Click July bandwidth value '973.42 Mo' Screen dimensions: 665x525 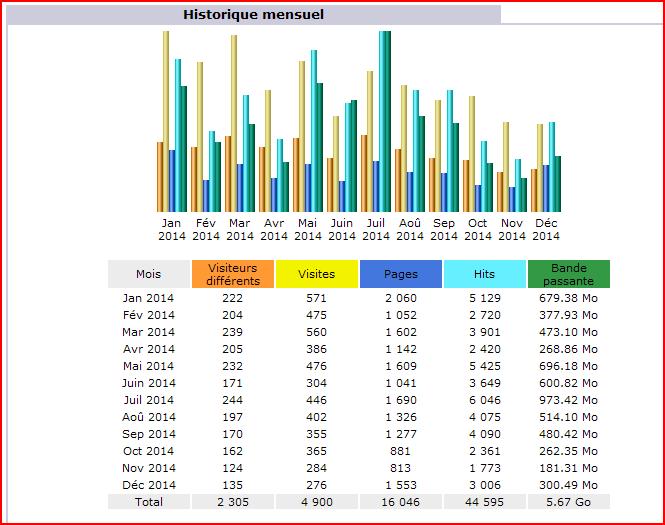pyautogui.click(x=568, y=400)
